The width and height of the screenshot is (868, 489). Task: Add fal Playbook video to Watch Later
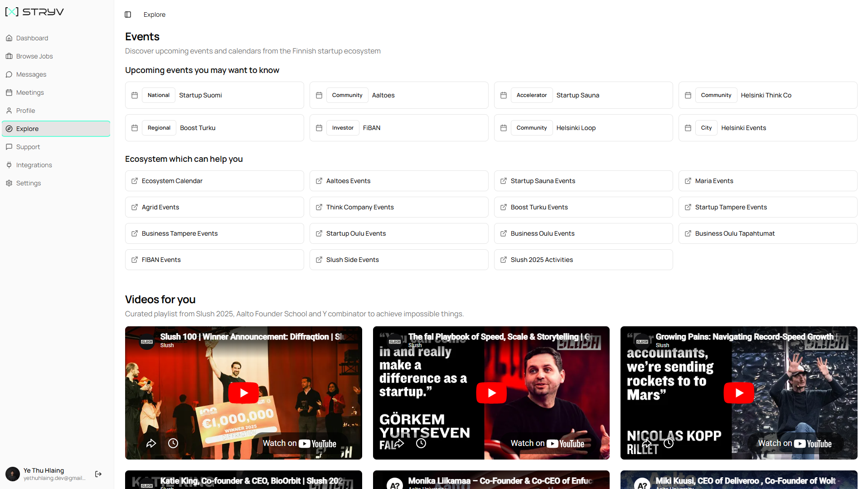tap(421, 443)
